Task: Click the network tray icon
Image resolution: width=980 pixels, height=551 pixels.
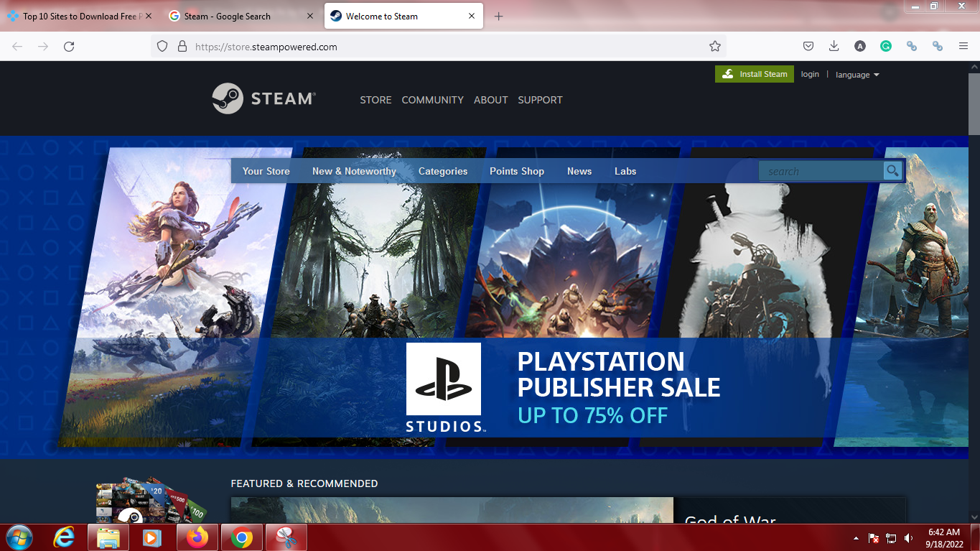Action: tap(891, 538)
